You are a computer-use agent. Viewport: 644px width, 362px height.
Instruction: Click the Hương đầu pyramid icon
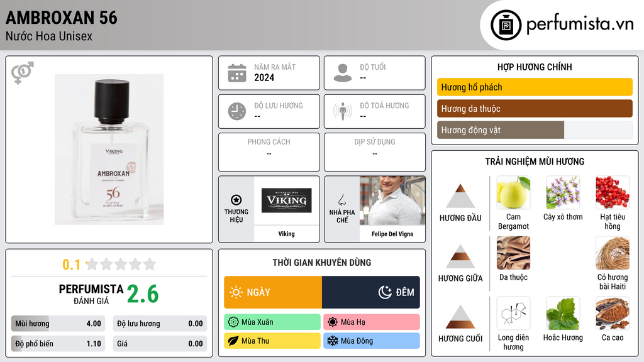[460, 196]
